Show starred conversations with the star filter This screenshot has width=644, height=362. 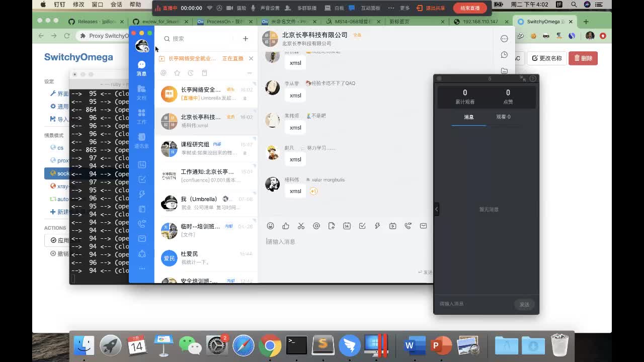[x=177, y=73]
